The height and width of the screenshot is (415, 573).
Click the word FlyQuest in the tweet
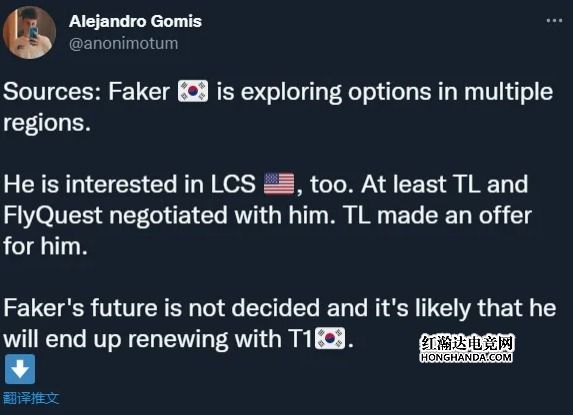point(53,216)
